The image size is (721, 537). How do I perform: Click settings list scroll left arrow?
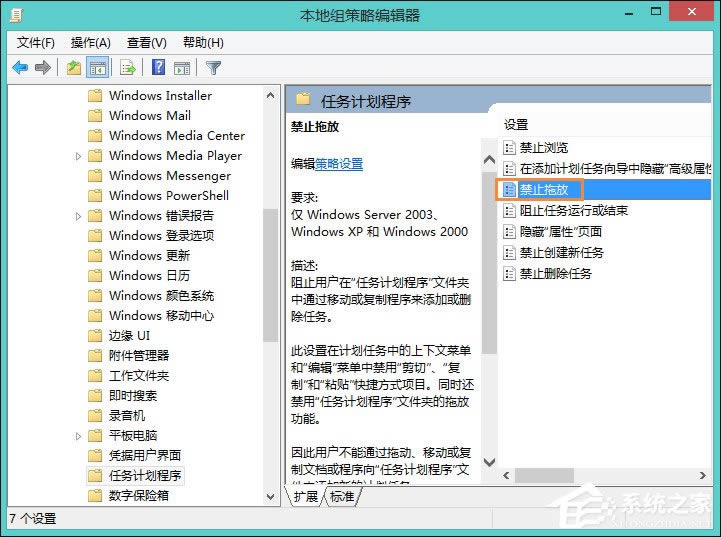pos(507,475)
